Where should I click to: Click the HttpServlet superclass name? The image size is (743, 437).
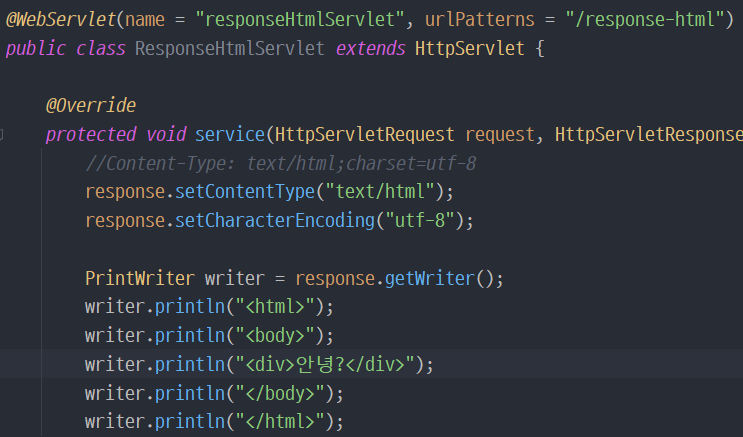470,48
